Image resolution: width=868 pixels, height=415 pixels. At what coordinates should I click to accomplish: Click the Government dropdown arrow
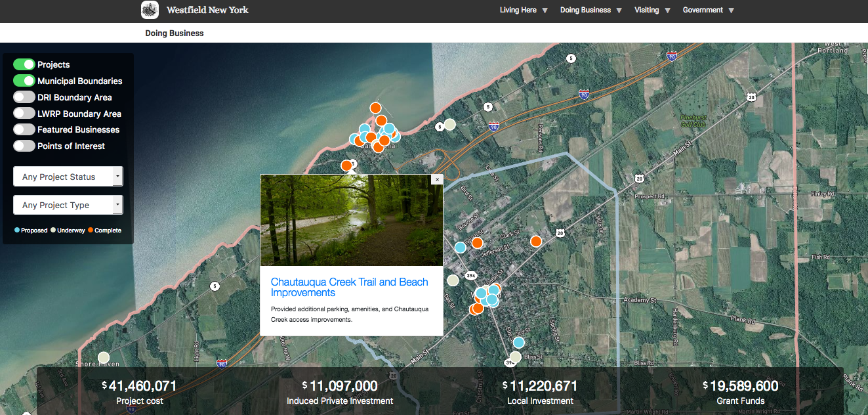(731, 11)
